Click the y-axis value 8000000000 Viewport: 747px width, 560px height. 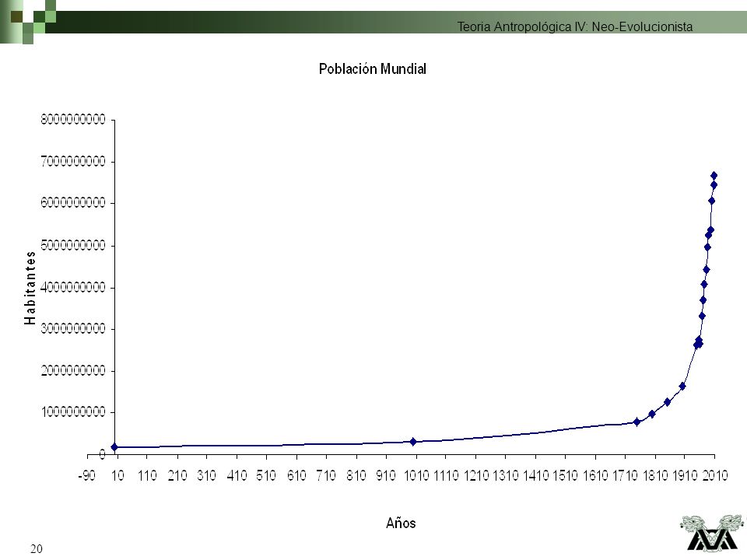point(73,120)
